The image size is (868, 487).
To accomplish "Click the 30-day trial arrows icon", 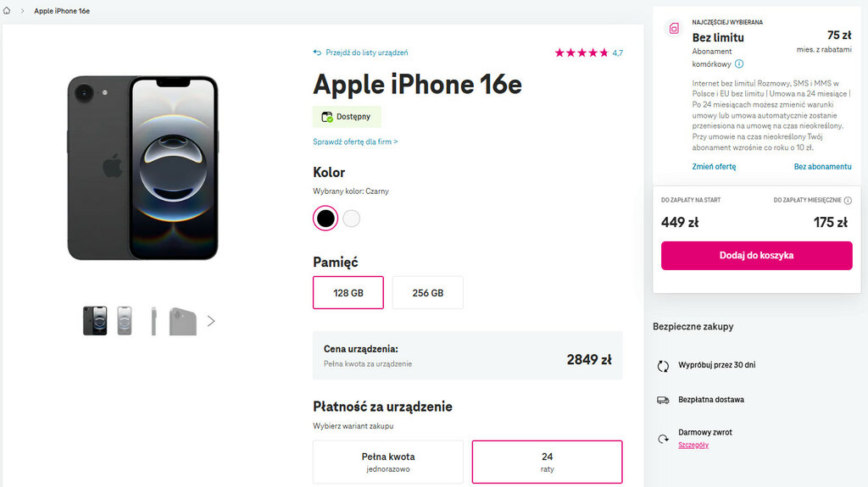I will [663, 366].
